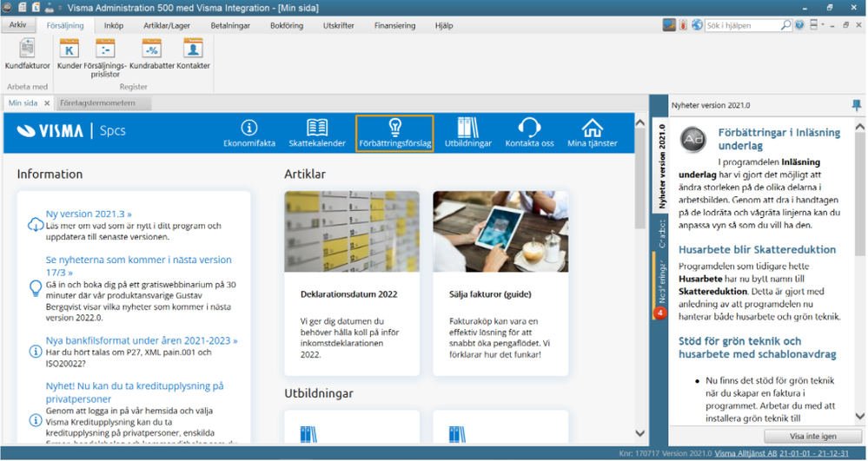Open the vertical Chatbot side tab

(661, 234)
